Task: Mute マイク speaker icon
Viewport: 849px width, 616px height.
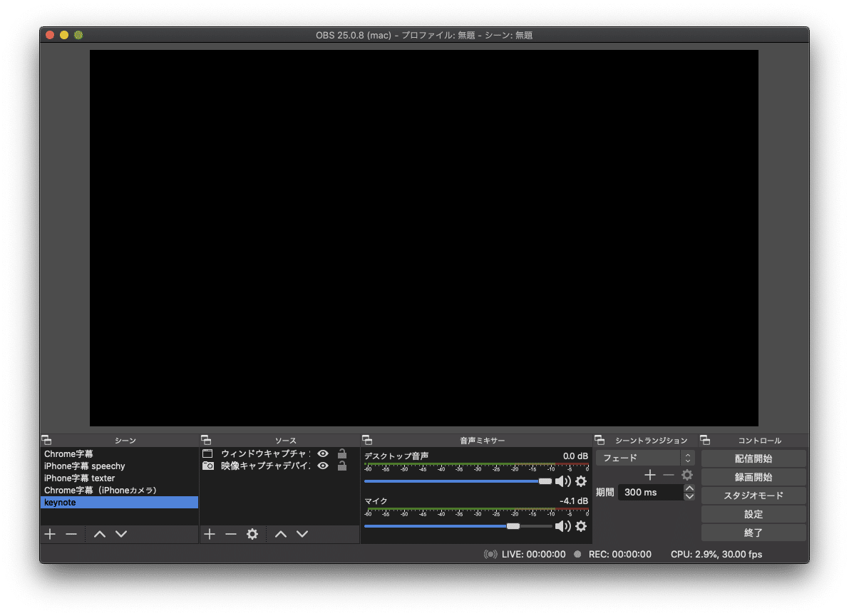Action: (563, 526)
